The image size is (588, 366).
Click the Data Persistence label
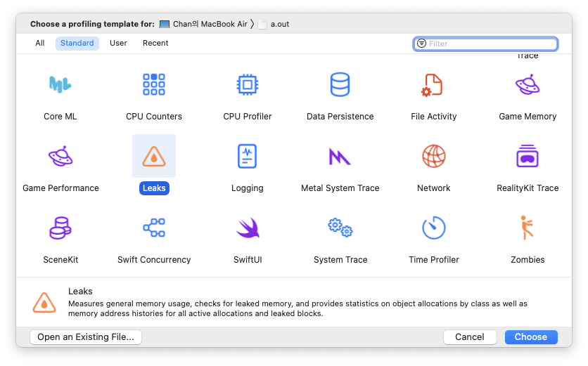(x=340, y=117)
